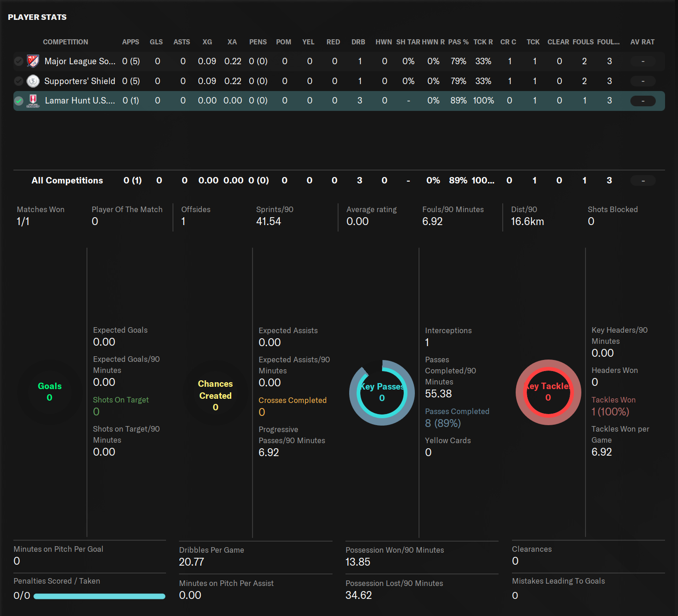The height and width of the screenshot is (616, 678).
Task: Sort table by RED column
Action: click(333, 42)
